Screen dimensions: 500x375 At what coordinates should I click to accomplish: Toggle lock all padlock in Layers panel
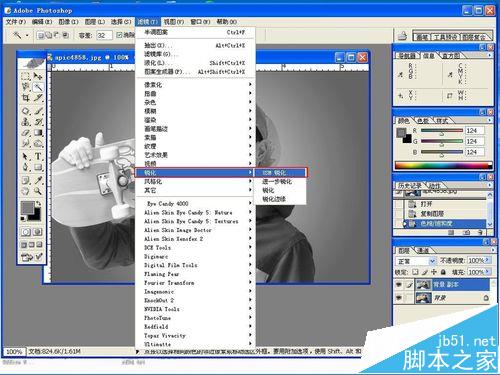point(443,272)
